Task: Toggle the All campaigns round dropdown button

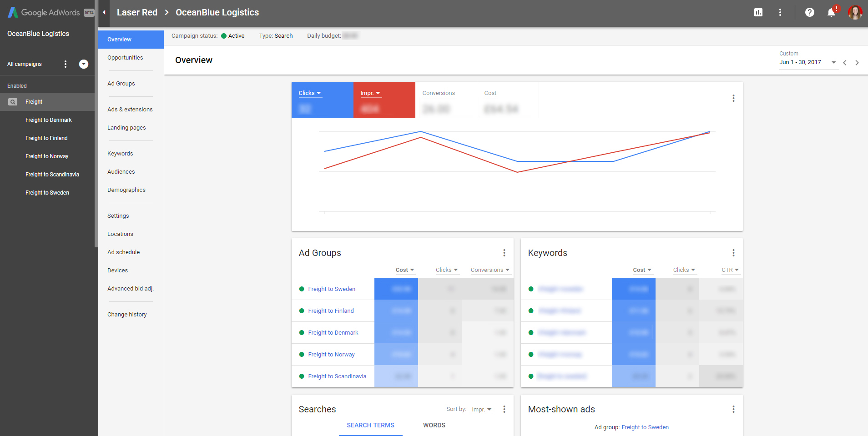Action: coord(84,64)
